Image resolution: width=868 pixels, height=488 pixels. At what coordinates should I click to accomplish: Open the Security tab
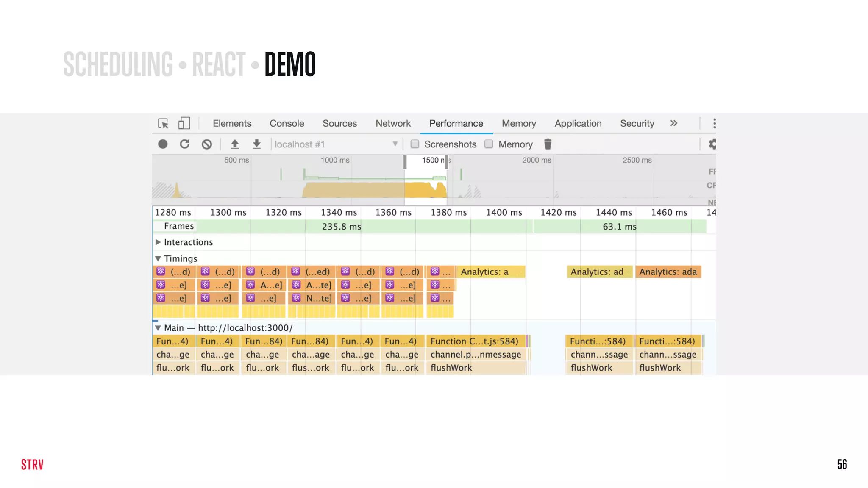tap(637, 123)
